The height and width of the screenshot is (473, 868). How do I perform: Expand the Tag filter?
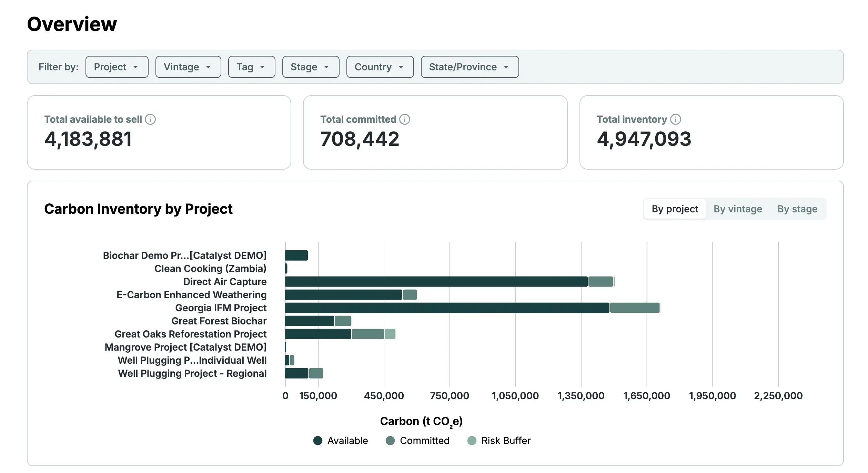251,67
